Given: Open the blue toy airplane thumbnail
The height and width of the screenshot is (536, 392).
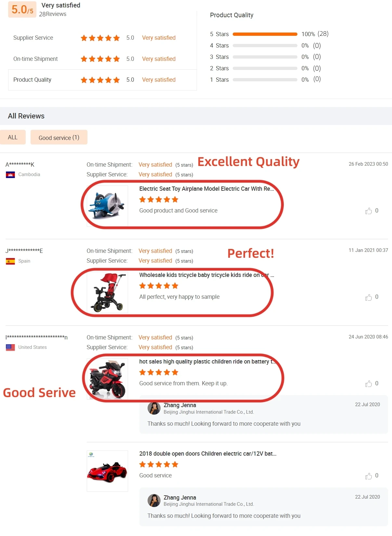Looking at the screenshot, I should pos(107,206).
